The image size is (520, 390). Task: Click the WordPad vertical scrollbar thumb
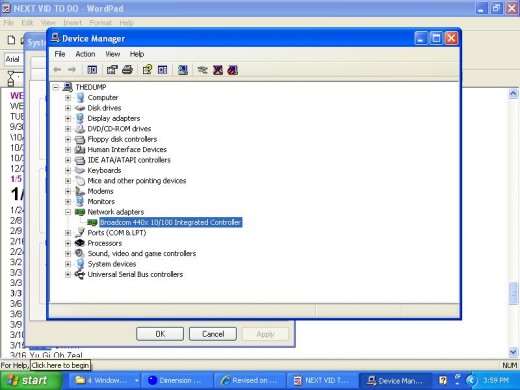click(x=513, y=293)
